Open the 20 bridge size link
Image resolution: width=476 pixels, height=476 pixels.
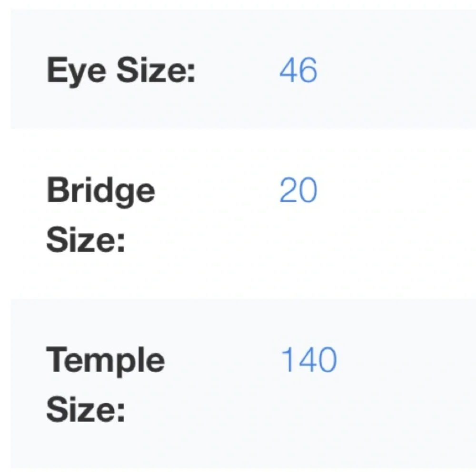click(298, 190)
